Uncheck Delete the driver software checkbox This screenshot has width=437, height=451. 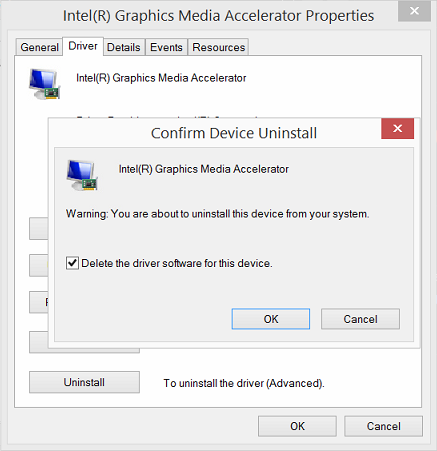pos(72,263)
